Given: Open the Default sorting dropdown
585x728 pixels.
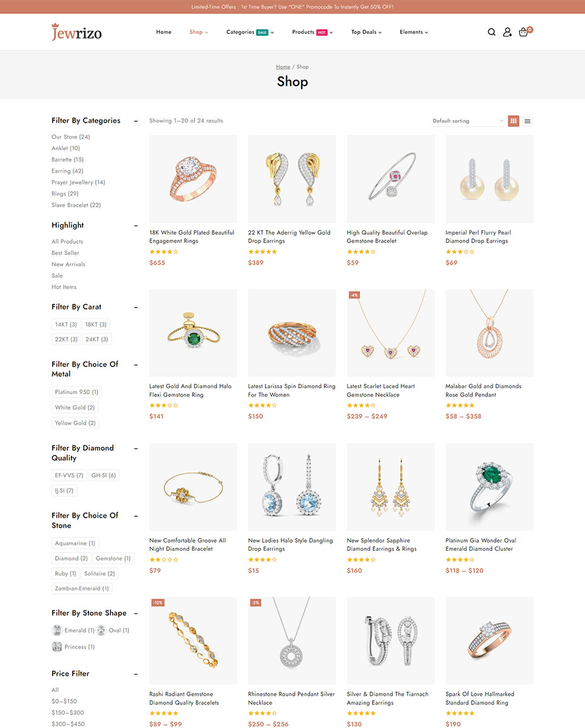Looking at the screenshot, I should click(x=468, y=121).
